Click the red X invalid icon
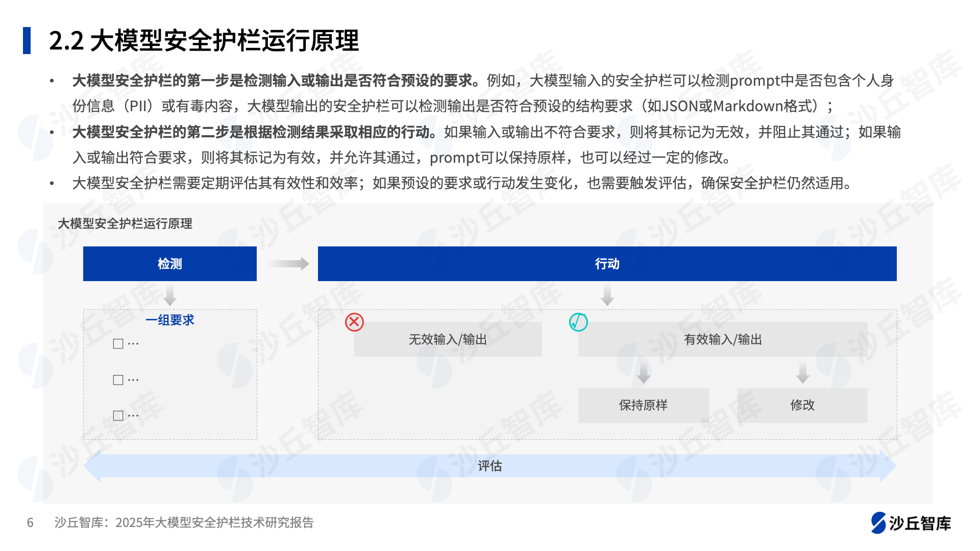Viewport: 980px width, 551px height. click(x=354, y=322)
